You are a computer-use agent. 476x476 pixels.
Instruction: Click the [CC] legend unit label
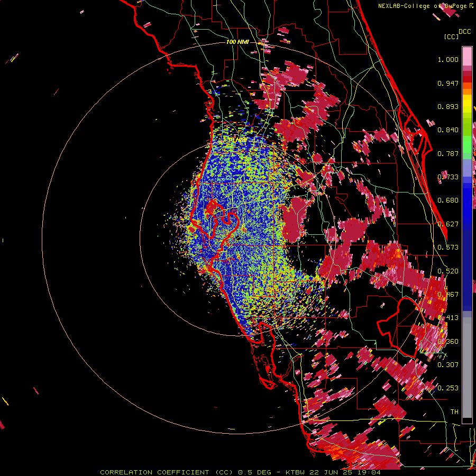click(x=452, y=36)
